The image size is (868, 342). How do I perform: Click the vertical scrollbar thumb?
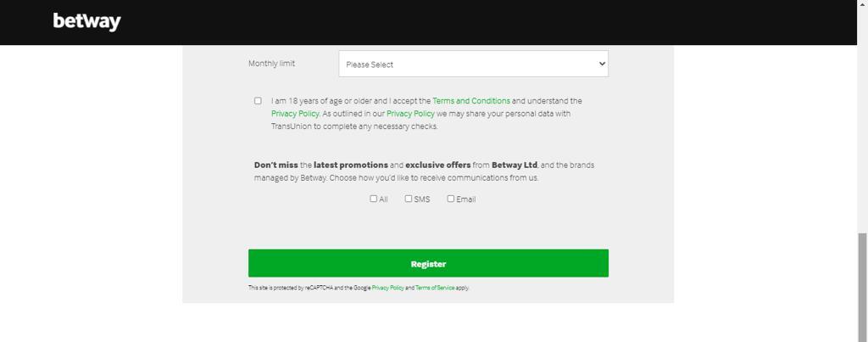862,287
